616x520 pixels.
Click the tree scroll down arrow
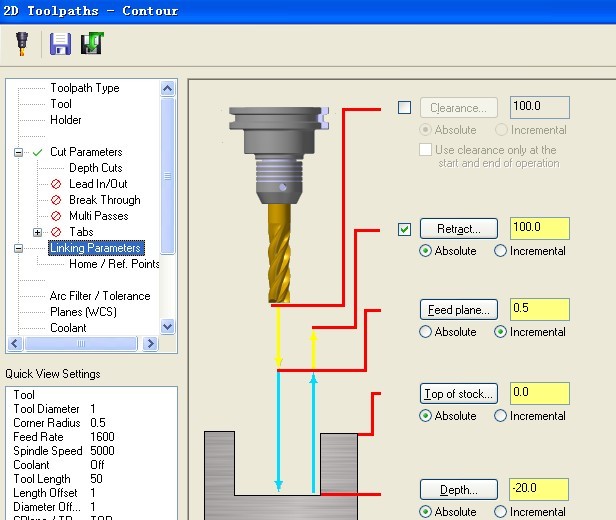[168, 326]
